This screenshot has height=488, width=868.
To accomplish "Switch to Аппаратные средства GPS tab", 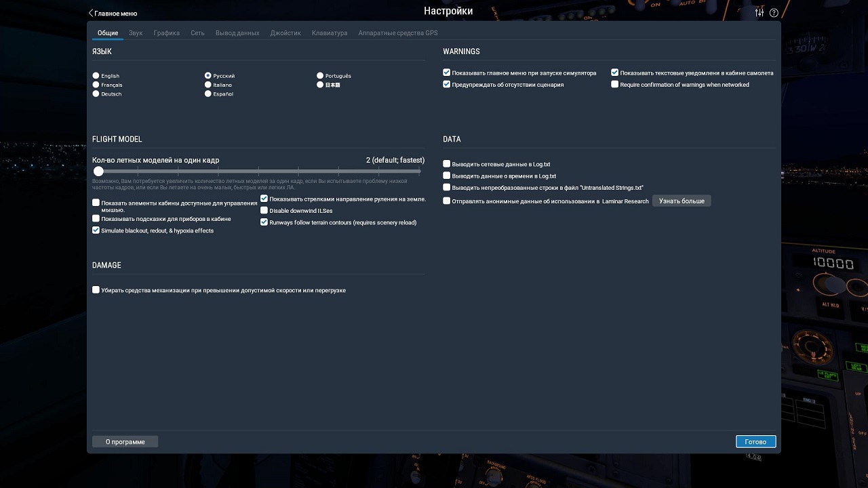I will click(x=398, y=33).
